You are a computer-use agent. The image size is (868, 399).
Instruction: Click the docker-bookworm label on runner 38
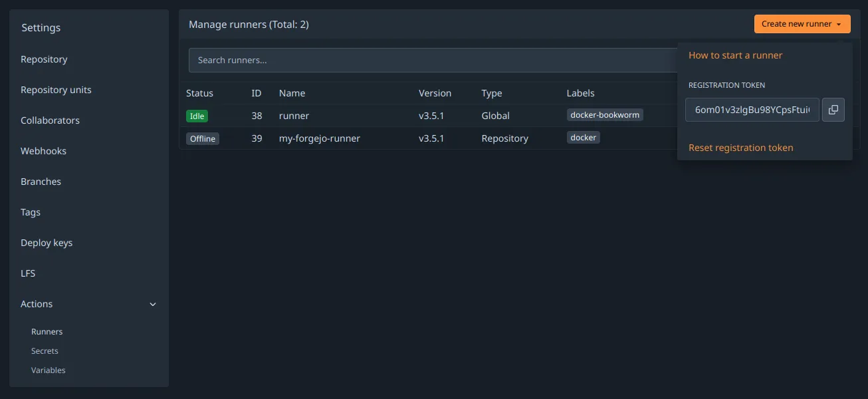coord(605,114)
